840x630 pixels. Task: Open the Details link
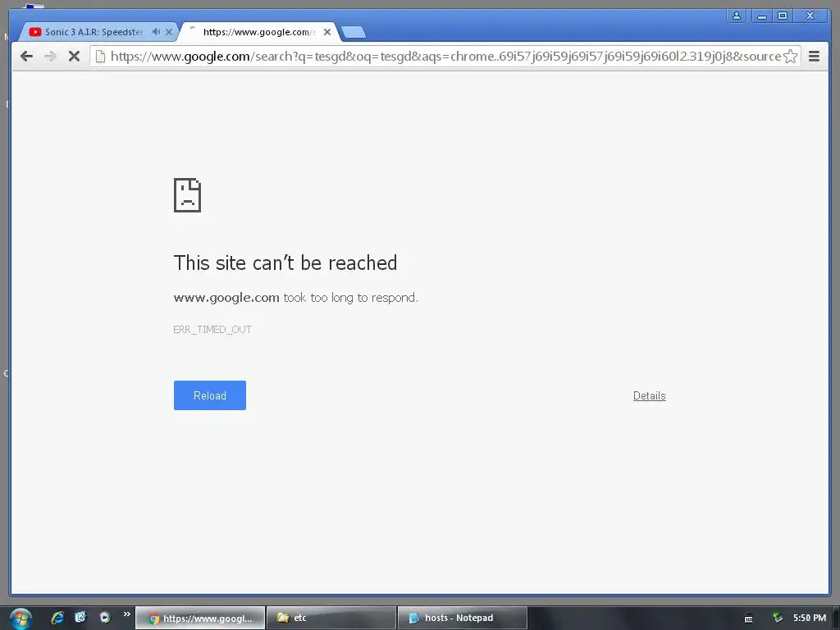click(x=650, y=396)
